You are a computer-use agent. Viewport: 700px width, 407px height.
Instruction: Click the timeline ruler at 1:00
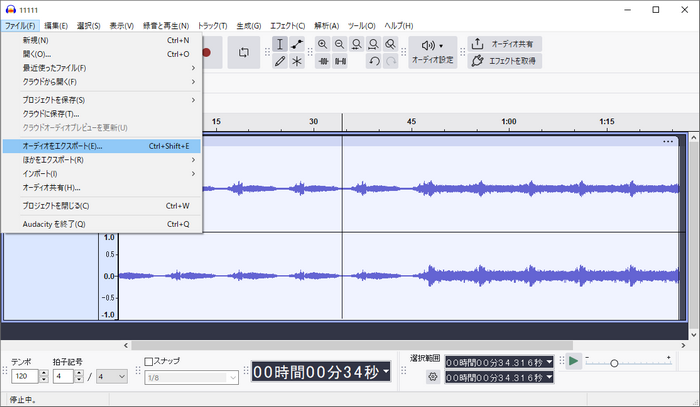pyautogui.click(x=508, y=121)
